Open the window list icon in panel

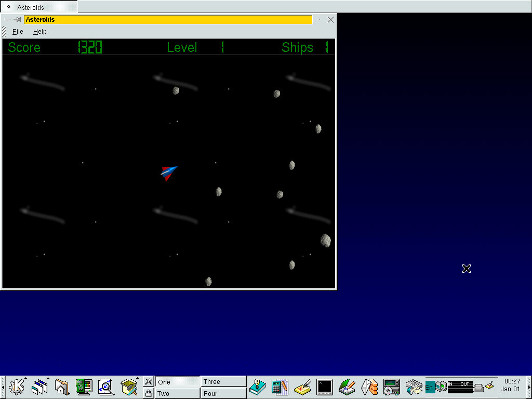(x=39, y=387)
